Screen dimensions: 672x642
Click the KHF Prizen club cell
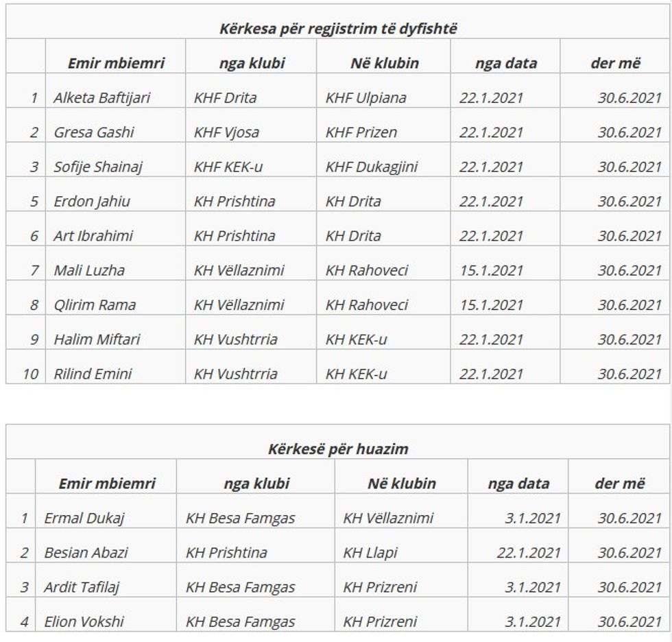[361, 132]
